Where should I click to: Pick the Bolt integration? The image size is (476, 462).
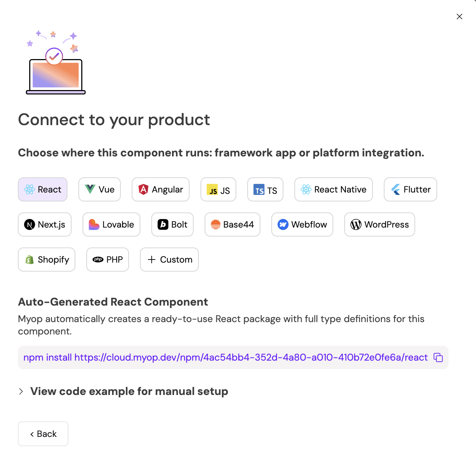click(172, 224)
